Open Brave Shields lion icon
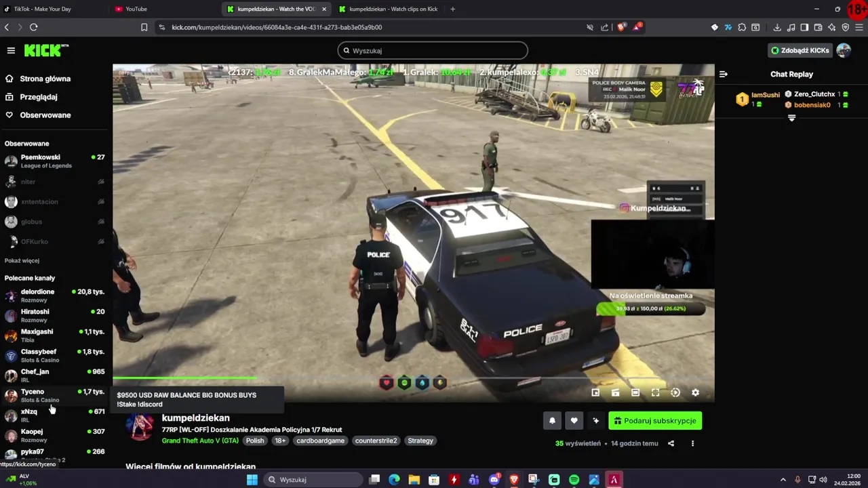Viewport: 868px width, 488px height. 621,27
